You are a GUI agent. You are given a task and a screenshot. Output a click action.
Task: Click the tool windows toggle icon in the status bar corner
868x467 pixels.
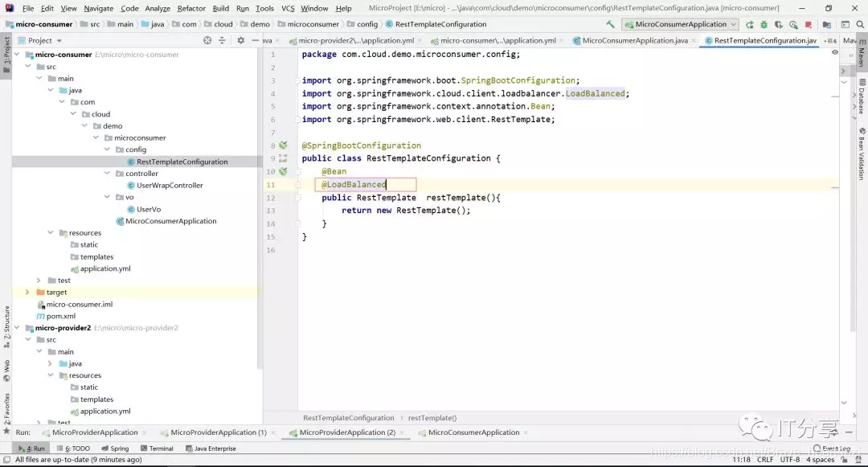pos(6,460)
